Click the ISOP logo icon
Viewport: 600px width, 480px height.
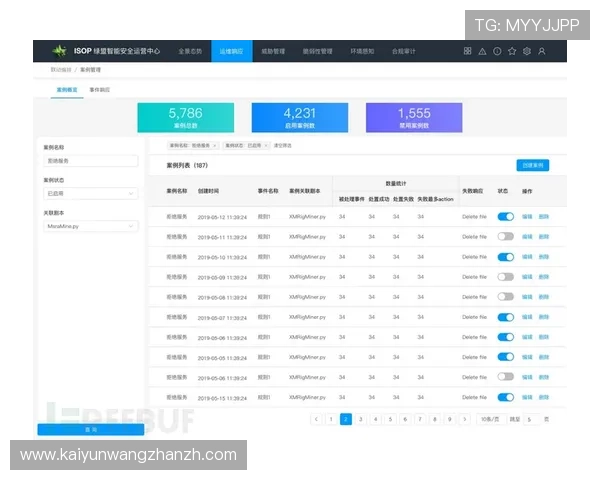[x=60, y=50]
